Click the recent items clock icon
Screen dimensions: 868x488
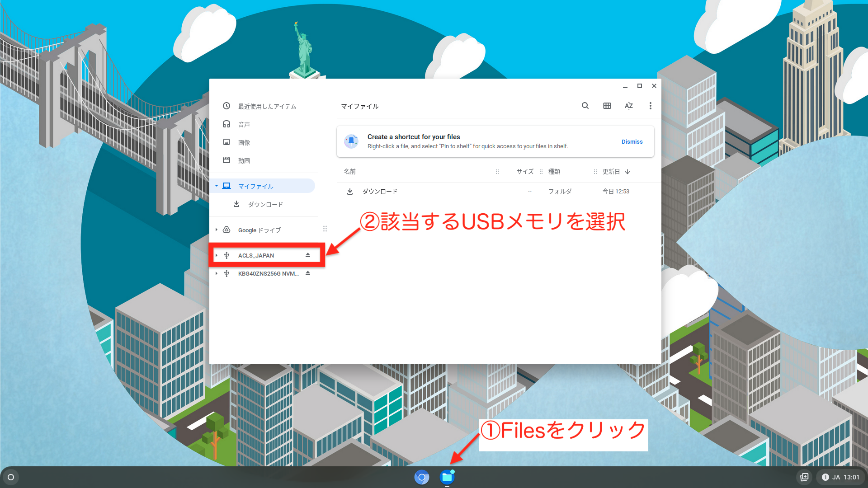point(226,106)
